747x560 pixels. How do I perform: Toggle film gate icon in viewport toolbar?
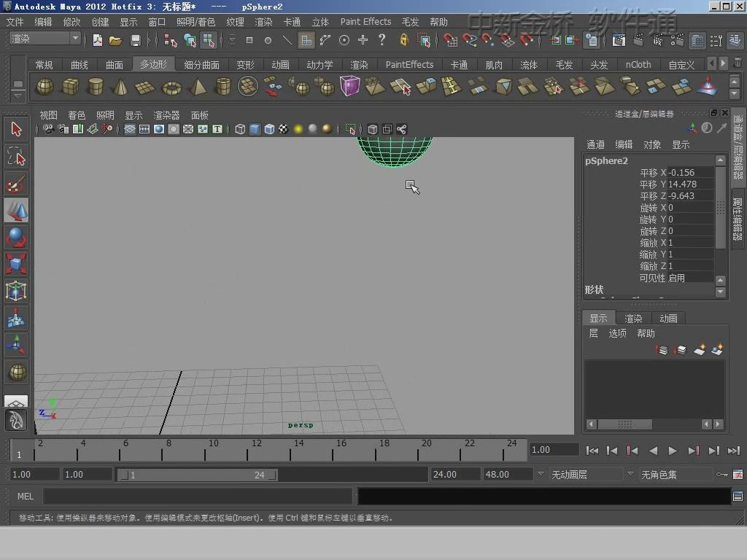(144, 129)
